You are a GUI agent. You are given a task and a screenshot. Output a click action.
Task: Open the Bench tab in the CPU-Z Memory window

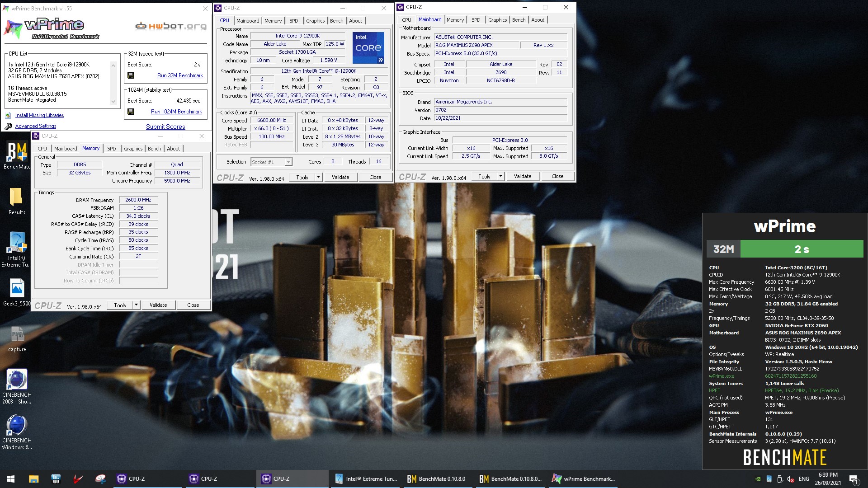(x=155, y=149)
